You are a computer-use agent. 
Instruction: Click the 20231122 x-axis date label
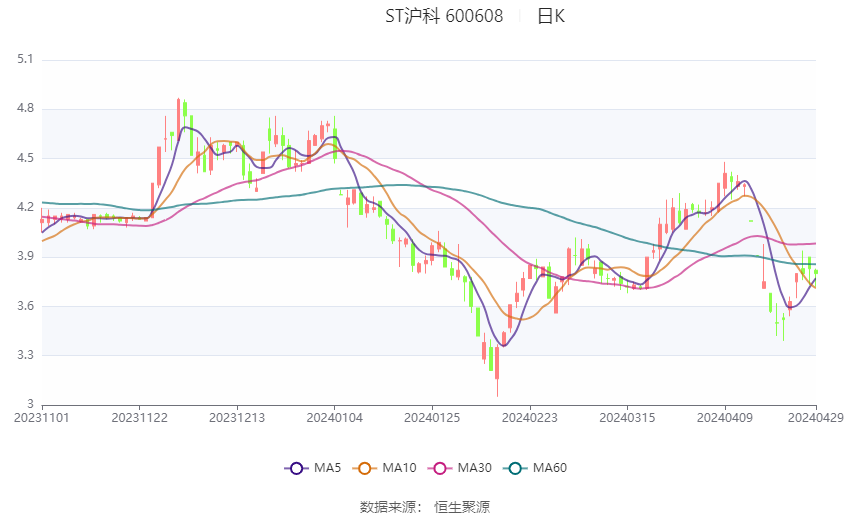[139, 418]
